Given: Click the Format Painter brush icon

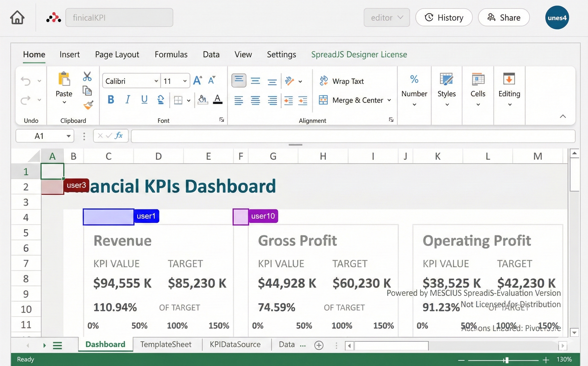Looking at the screenshot, I should (88, 105).
